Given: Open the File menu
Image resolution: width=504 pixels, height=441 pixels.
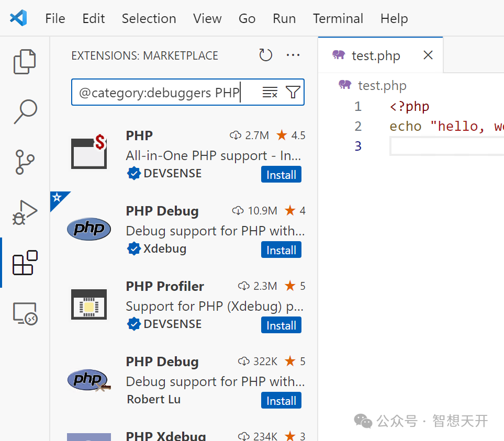Looking at the screenshot, I should [55, 19].
